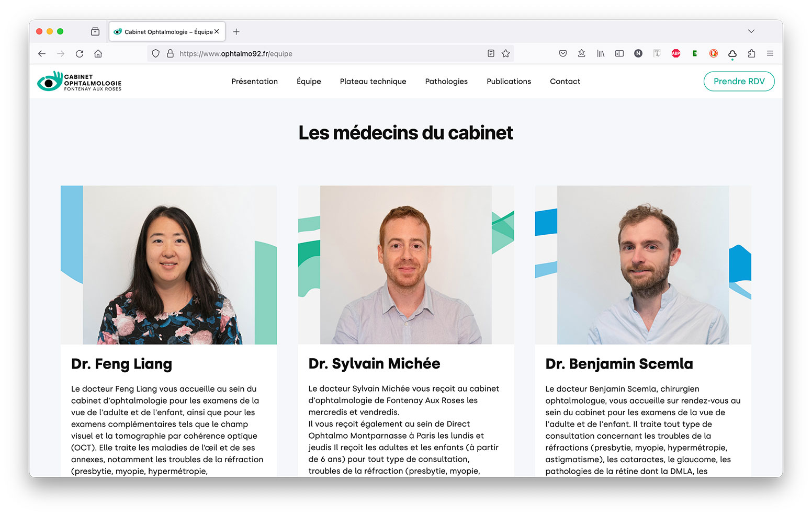Close the Cabinet Ophtalmologie tab
The height and width of the screenshot is (516, 812).
(217, 31)
